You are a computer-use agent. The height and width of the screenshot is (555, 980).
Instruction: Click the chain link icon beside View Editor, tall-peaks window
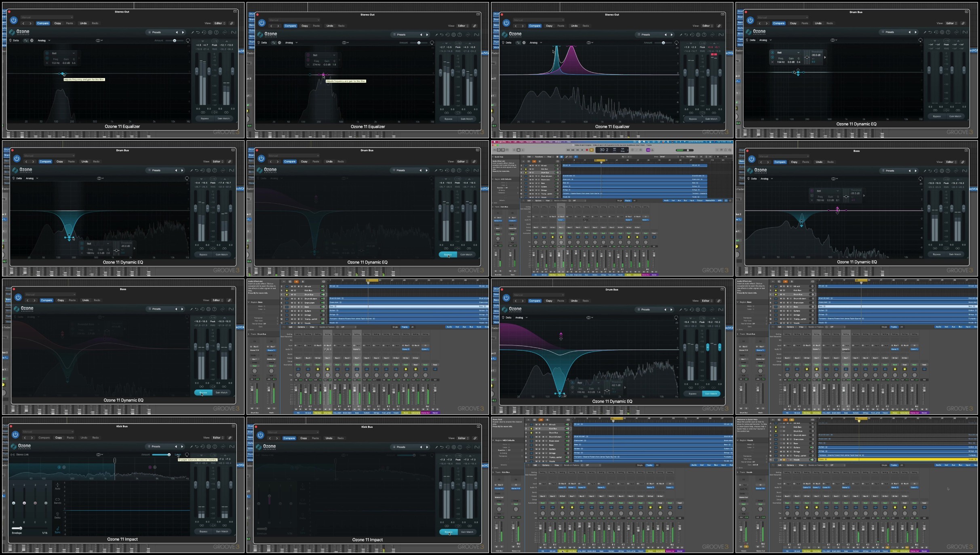coord(719,26)
